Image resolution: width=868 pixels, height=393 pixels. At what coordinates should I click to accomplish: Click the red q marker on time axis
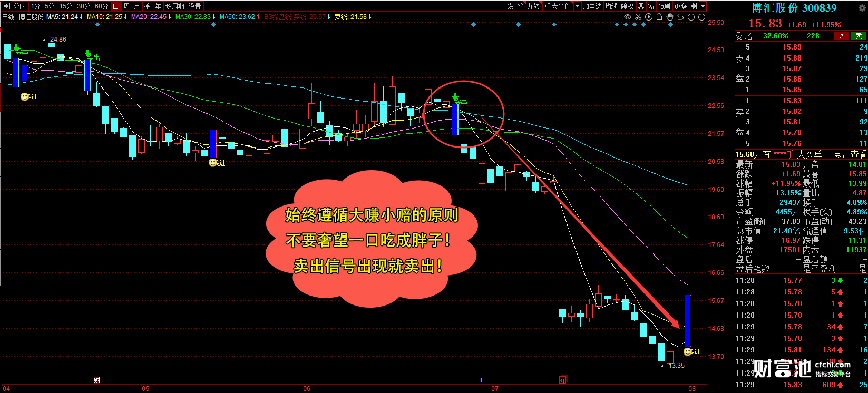(x=563, y=380)
